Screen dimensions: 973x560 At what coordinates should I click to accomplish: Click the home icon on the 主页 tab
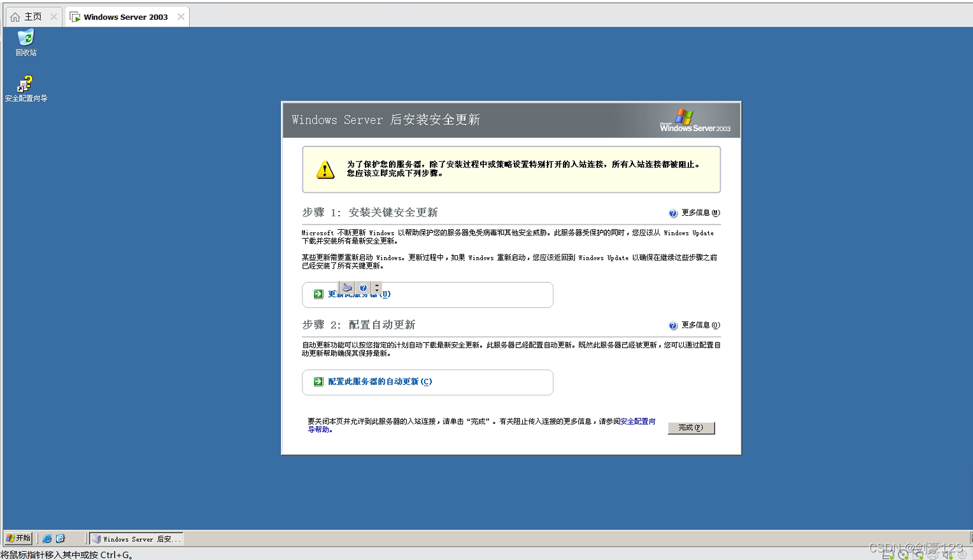15,17
